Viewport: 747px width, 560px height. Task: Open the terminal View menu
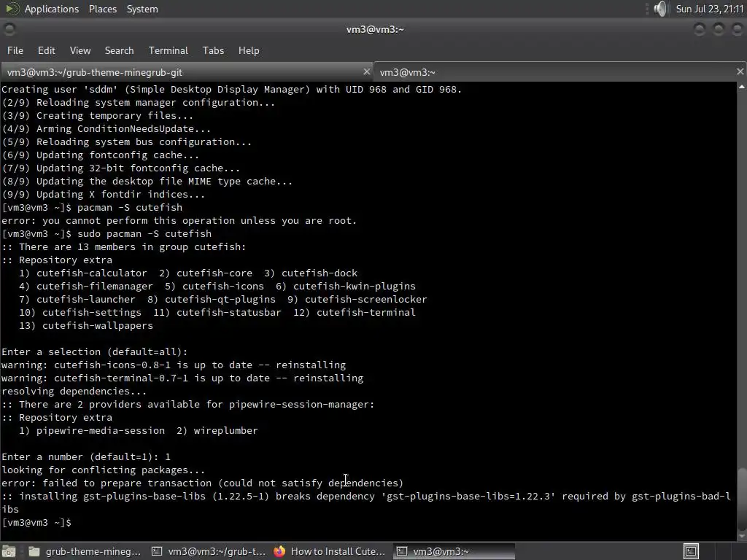(x=80, y=50)
